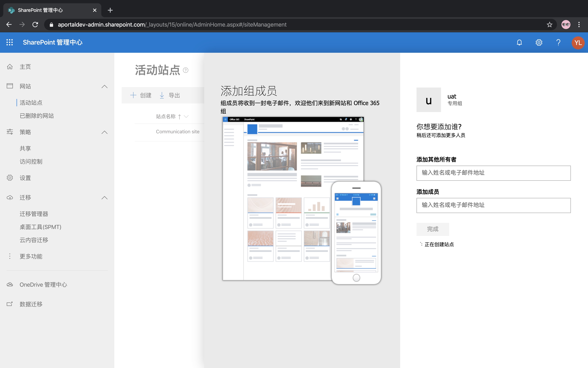Bookmark this page with the star icon
This screenshot has height=368, width=588.
[549, 25]
